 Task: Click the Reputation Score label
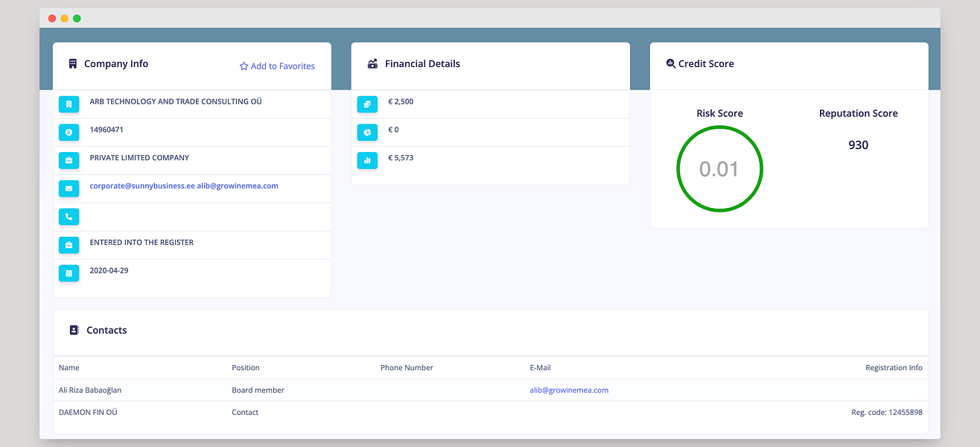coord(859,113)
